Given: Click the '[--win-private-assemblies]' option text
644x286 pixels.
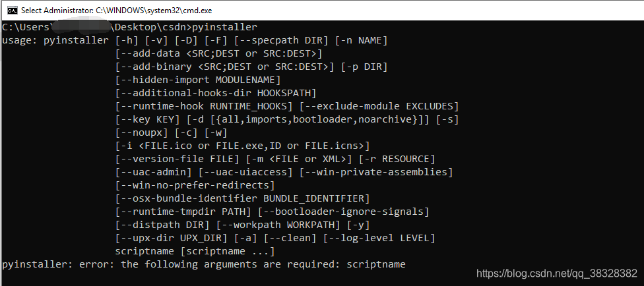Looking at the screenshot, I should (376, 172).
